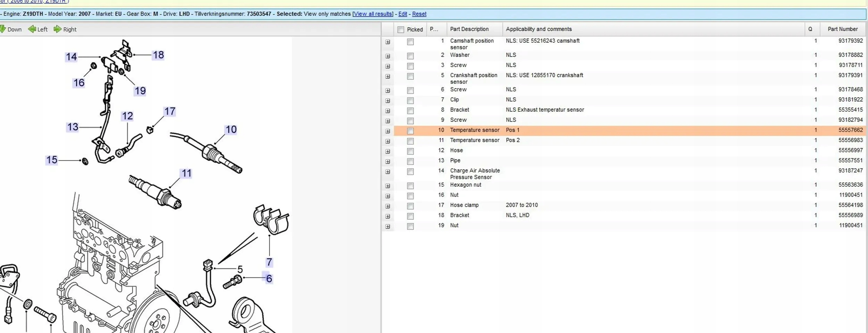868x333 pixels.
Task: Click callout number 10 in diagram
Action: (231, 130)
